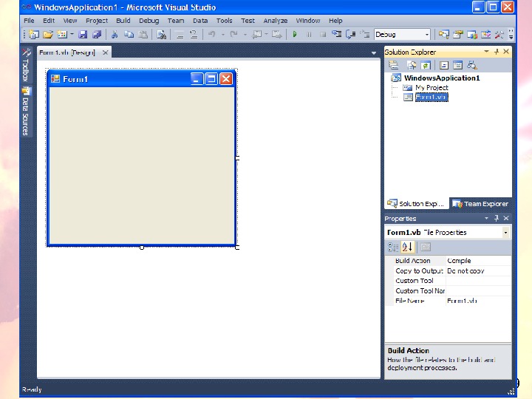Screen dimensions: 532x399
Task: Toggle Categorized view in Properties panel
Action: click(393, 247)
